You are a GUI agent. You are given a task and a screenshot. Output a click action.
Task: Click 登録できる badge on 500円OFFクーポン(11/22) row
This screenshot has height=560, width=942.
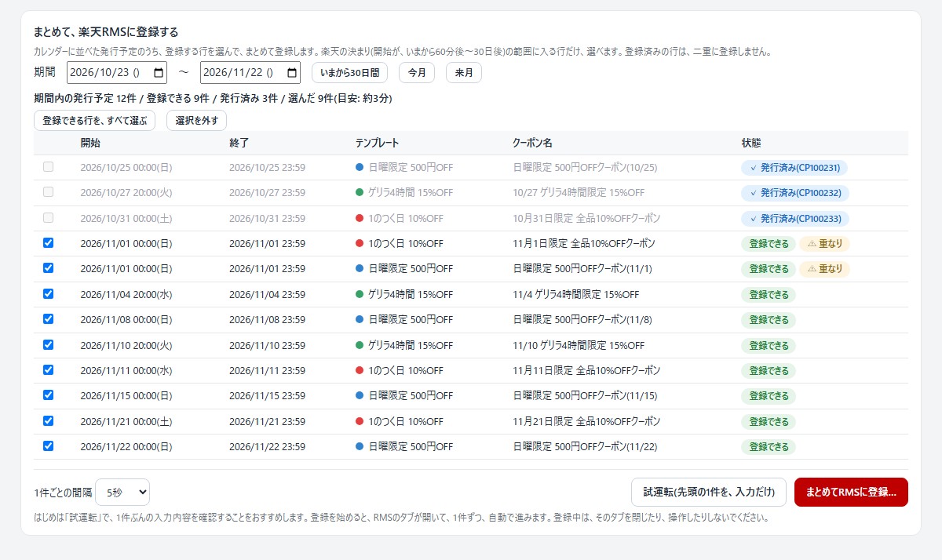769,447
